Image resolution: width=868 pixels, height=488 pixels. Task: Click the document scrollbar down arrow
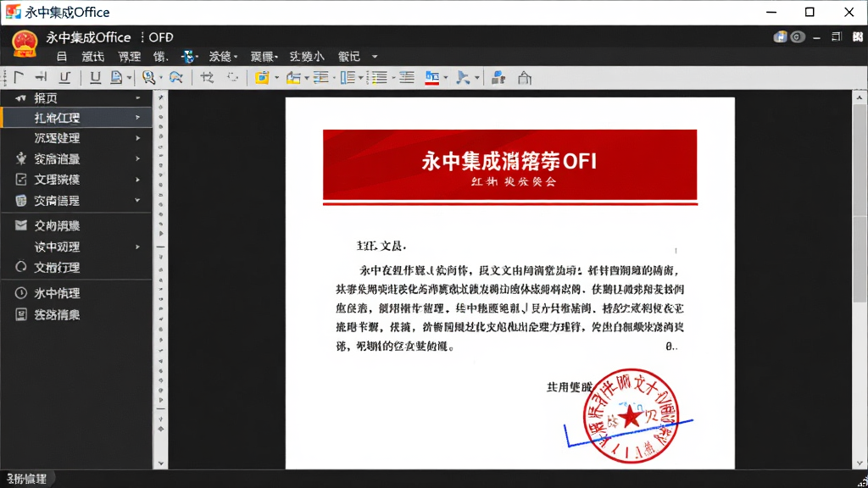pyautogui.click(x=860, y=463)
